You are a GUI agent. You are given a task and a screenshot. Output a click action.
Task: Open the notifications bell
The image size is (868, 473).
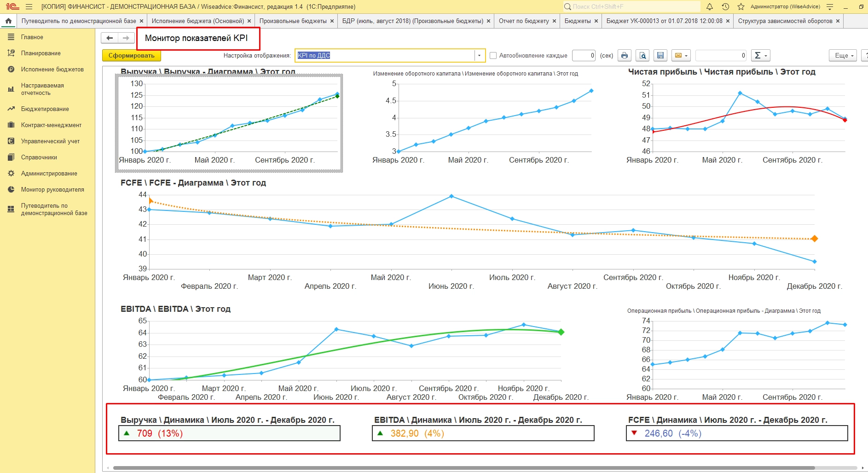710,7
